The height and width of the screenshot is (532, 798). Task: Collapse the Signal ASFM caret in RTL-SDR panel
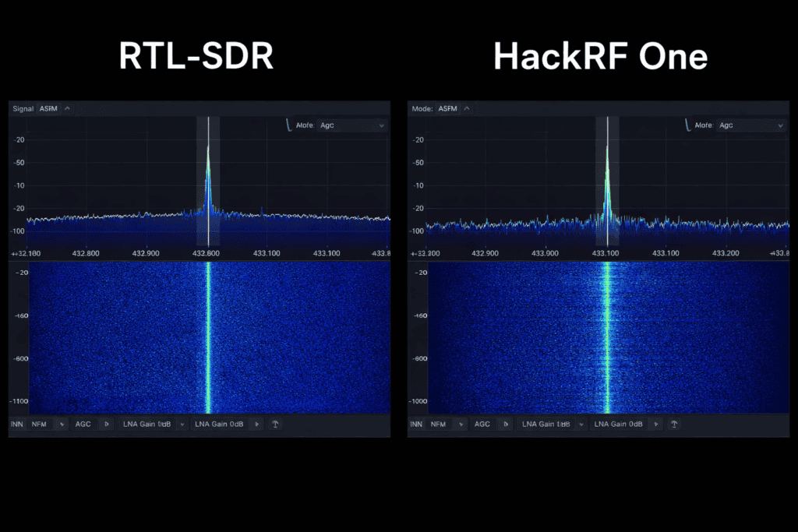click(x=67, y=108)
